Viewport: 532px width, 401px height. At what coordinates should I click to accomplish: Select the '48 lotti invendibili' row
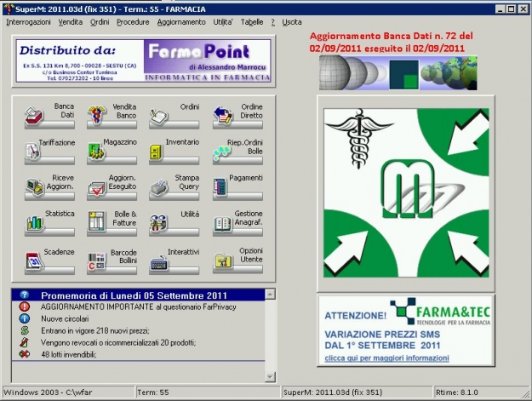(139, 354)
